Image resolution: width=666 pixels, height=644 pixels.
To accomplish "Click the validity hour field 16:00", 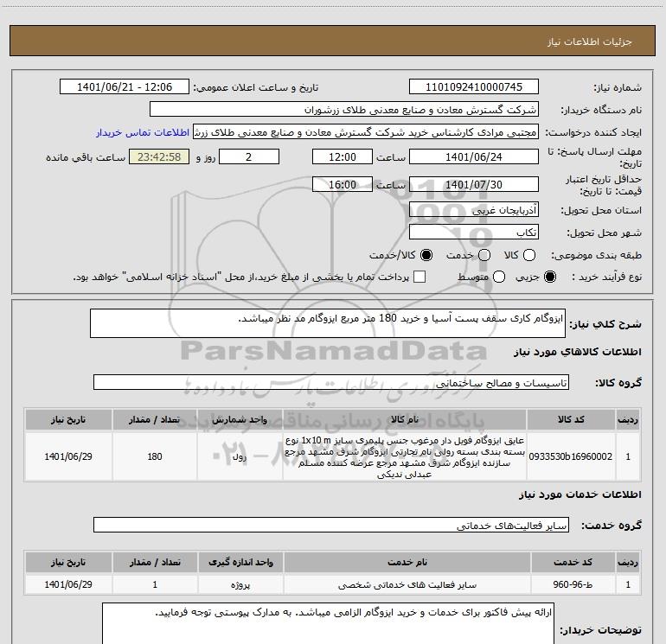I will point(343,184).
